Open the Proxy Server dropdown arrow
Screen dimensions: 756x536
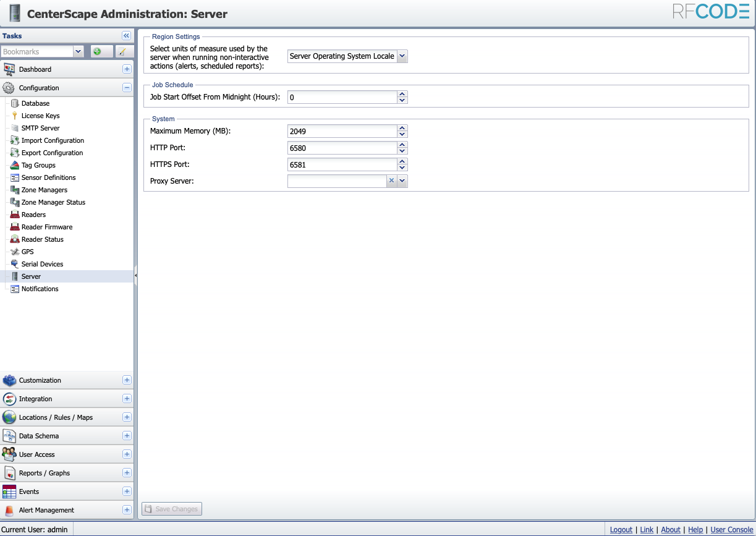click(402, 181)
